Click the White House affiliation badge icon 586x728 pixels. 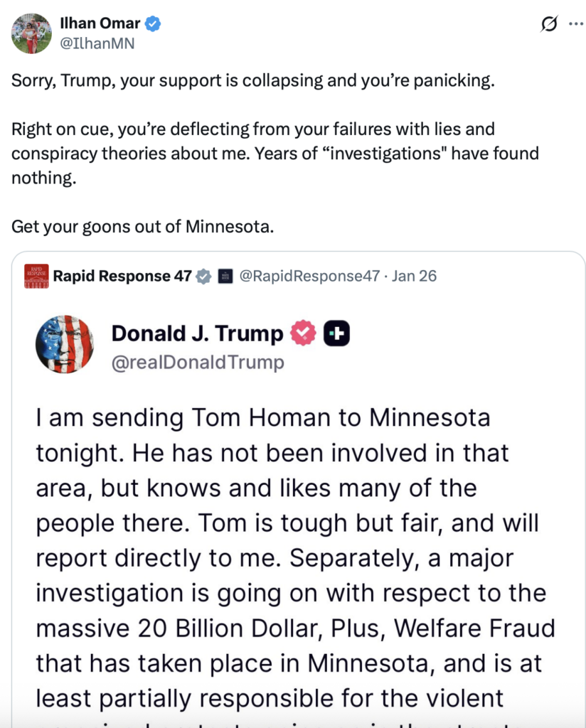[225, 277]
